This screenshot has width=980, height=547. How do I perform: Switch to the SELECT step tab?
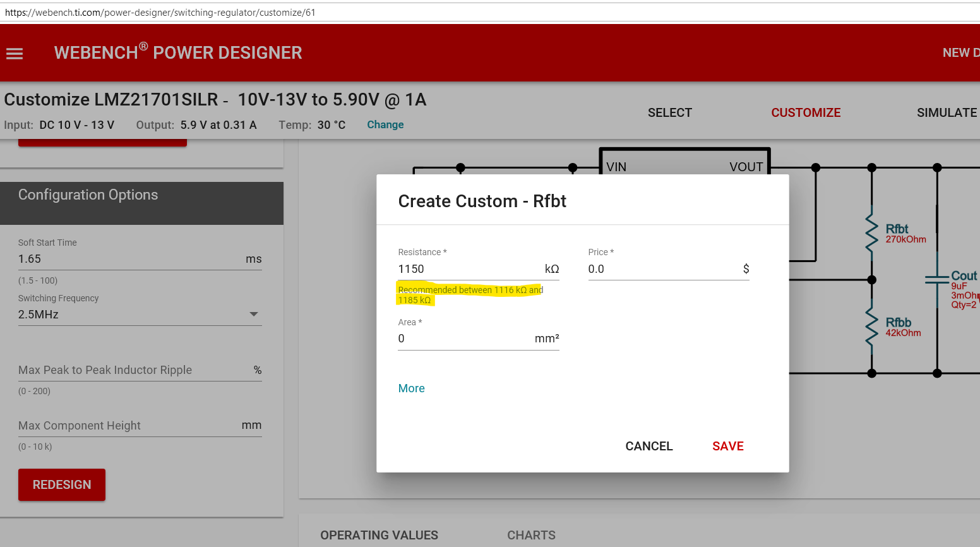pos(670,112)
